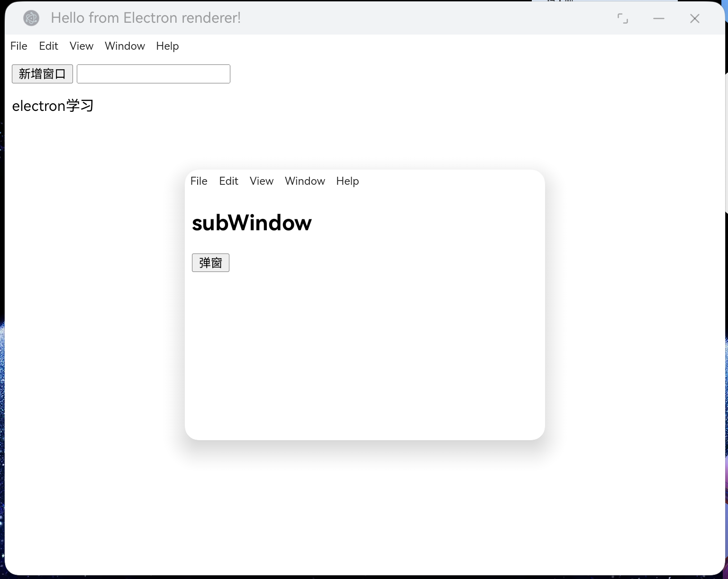Focus the text input beside 新增窗口
The height and width of the screenshot is (579, 728).
pos(154,74)
